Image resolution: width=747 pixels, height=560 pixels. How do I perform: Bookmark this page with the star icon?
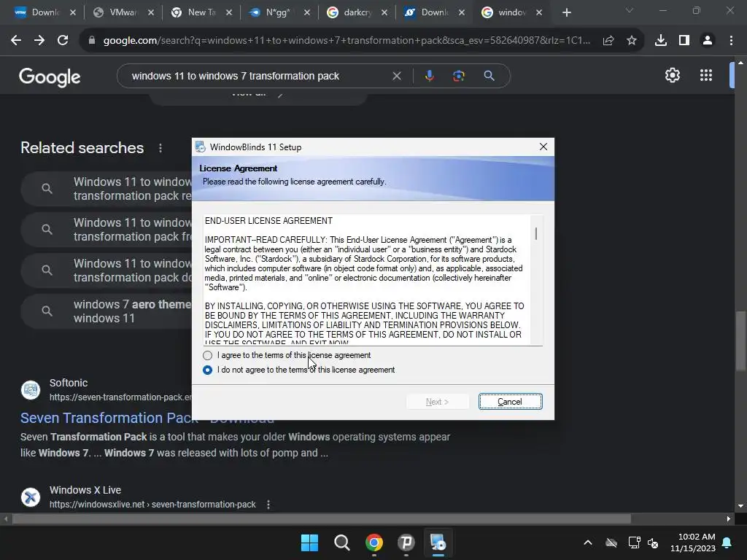[632, 41]
